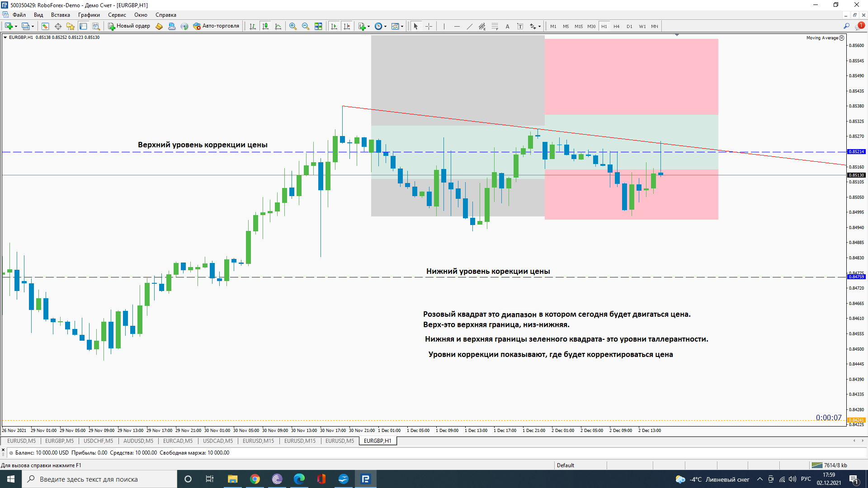Open the Strategy Tester magnifier icon
868x488 pixels.
(96, 26)
